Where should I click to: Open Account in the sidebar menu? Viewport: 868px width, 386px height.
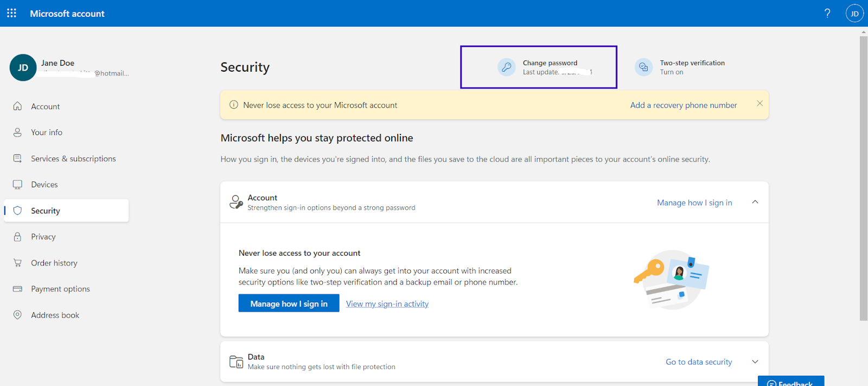(46, 106)
